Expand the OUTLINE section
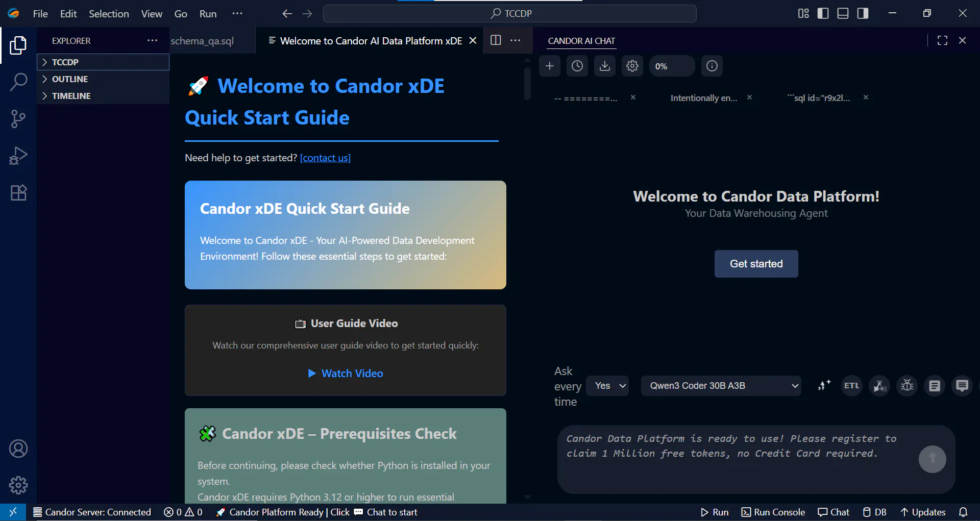Screen dimensions: 980x521 103,79
